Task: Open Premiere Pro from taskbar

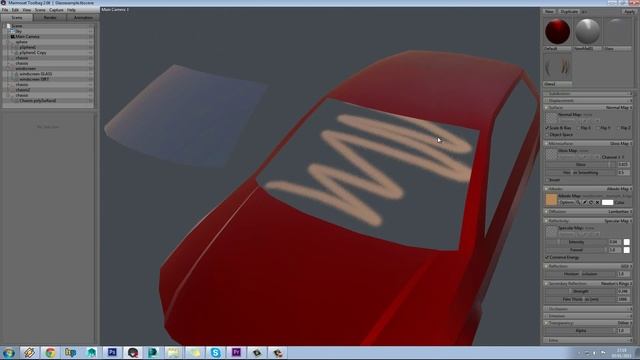Action: coord(236,353)
